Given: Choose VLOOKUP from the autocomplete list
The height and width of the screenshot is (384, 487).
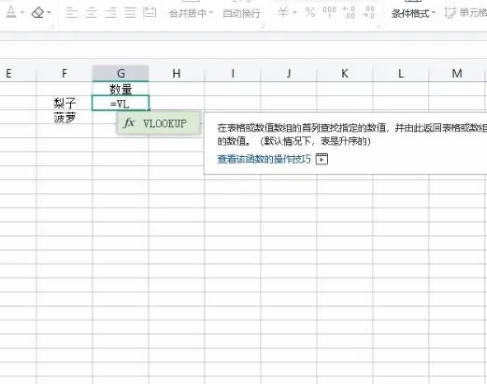Looking at the screenshot, I should [159, 123].
